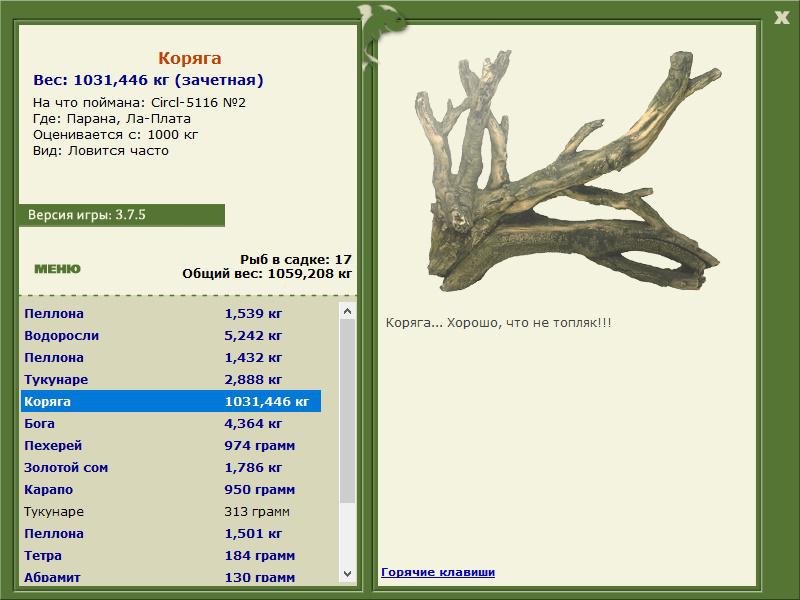Click the orange Коряга title heading
Screen dimensions: 800x600
[189, 58]
